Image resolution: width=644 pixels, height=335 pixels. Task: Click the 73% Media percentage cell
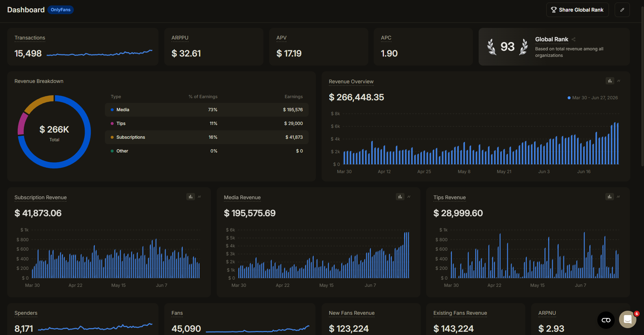coord(213,110)
